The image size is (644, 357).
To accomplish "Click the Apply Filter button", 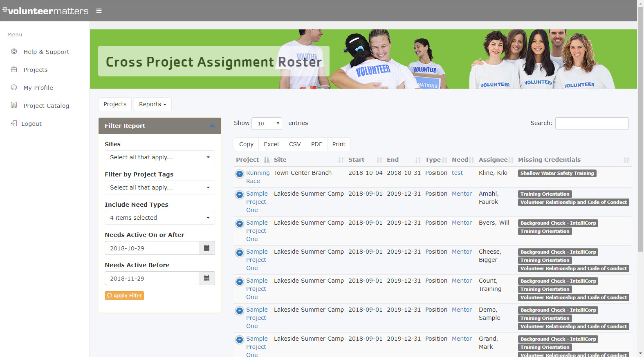I will coord(124,295).
